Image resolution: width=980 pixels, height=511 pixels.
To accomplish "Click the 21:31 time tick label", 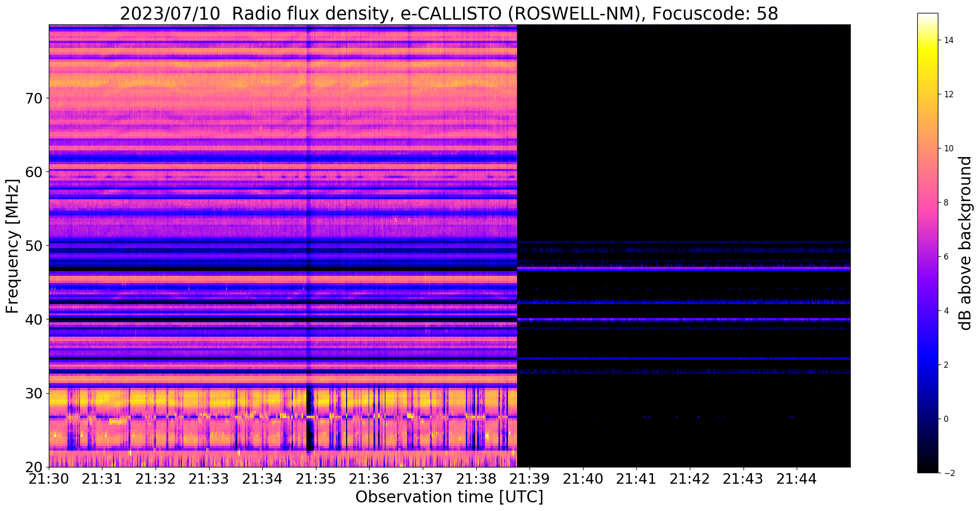I will click(x=102, y=478).
